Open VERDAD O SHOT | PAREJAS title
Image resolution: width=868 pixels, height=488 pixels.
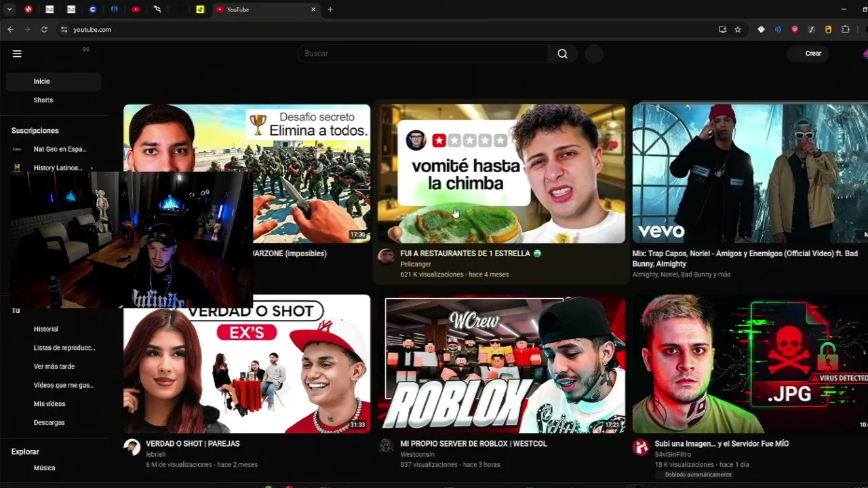click(x=193, y=444)
